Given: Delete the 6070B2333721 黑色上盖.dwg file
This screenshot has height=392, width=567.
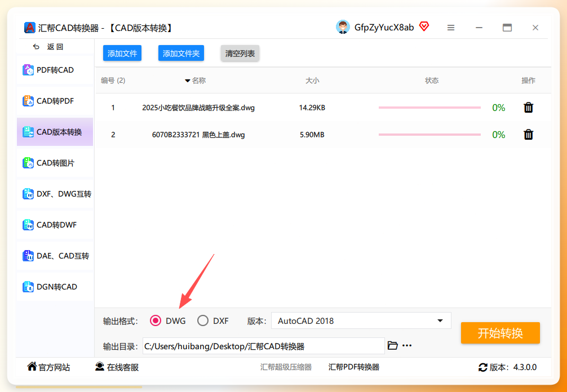Looking at the screenshot, I should pyautogui.click(x=528, y=135).
